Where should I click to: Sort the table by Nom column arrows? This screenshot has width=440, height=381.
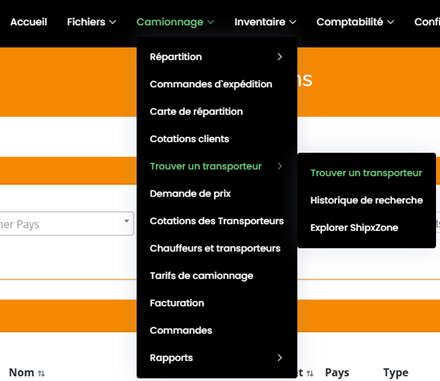pos(41,373)
